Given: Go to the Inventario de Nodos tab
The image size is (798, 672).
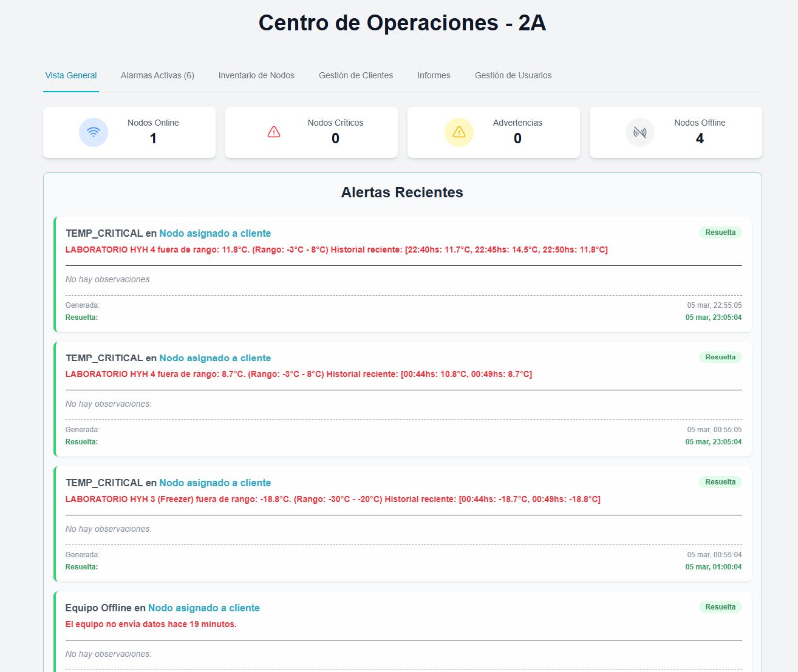Looking at the screenshot, I should click(256, 75).
